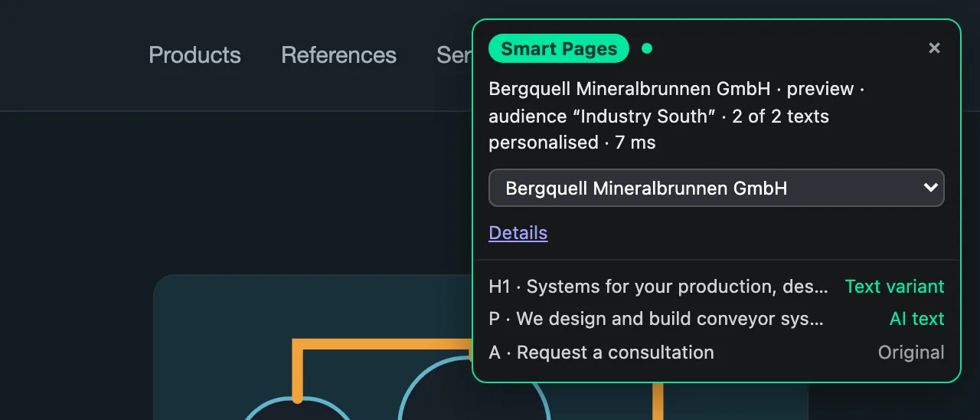This screenshot has width=980, height=420.
Task: Open the Products navigation item
Action: point(194,55)
